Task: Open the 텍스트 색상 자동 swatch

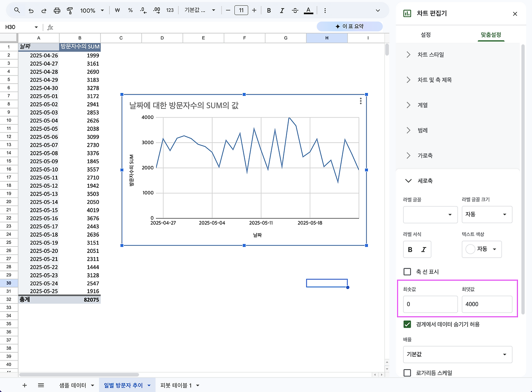Action: [481, 249]
